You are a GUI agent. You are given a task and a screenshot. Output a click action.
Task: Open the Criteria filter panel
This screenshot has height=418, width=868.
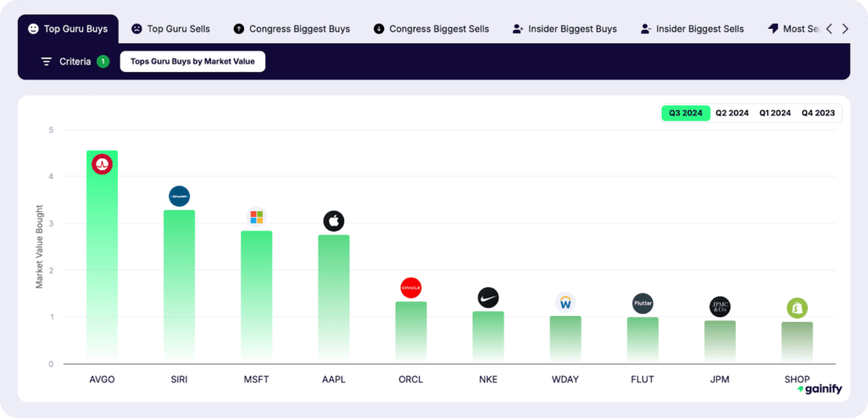tap(75, 61)
